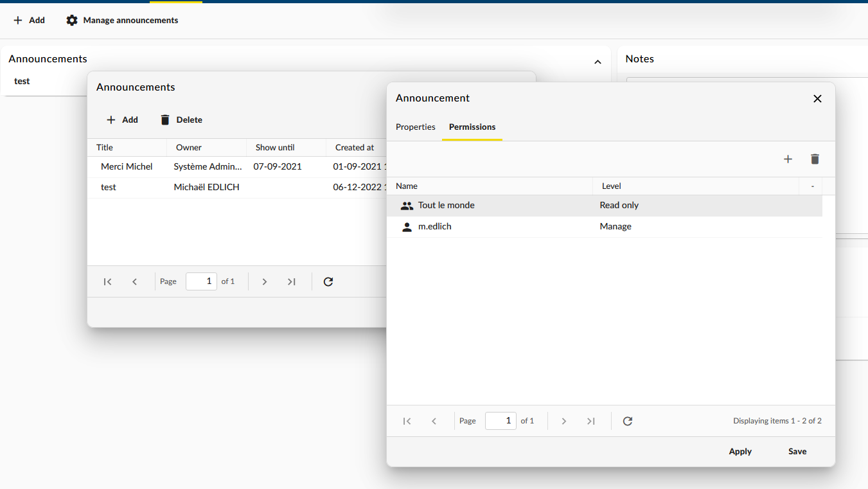Refresh the permissions list
The image size is (868, 489).
pyautogui.click(x=627, y=421)
